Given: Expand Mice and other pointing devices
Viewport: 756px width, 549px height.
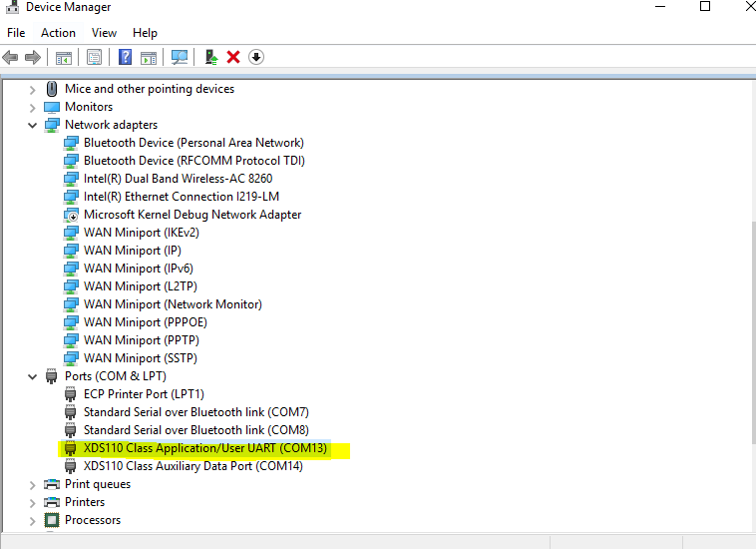Looking at the screenshot, I should pos(32,90).
